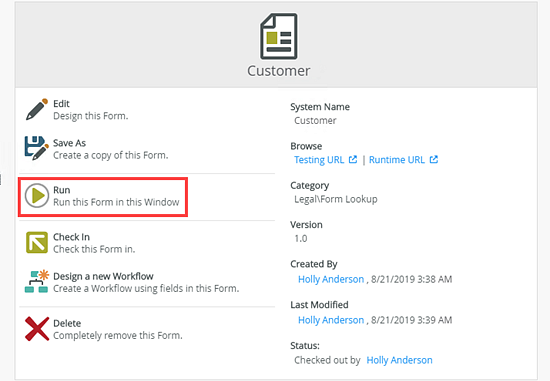Open Holly Anderson in Checked out by status
Viewport: 550px width, 381px height.
tap(399, 360)
